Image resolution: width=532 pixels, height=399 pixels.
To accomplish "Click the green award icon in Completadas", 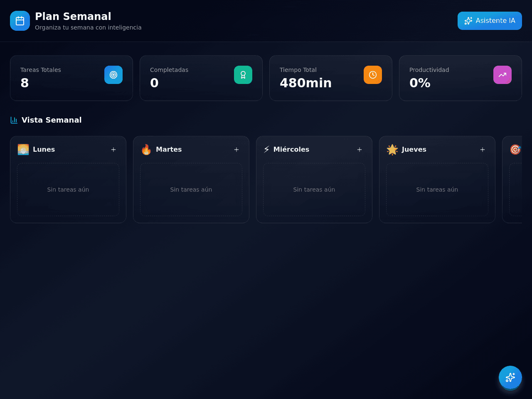I will 243,75.
